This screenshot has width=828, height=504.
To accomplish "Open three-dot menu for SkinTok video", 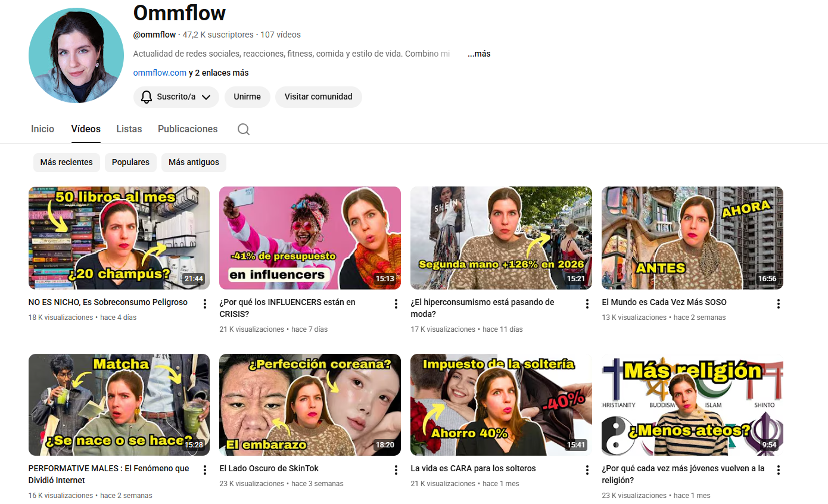I will [x=396, y=470].
